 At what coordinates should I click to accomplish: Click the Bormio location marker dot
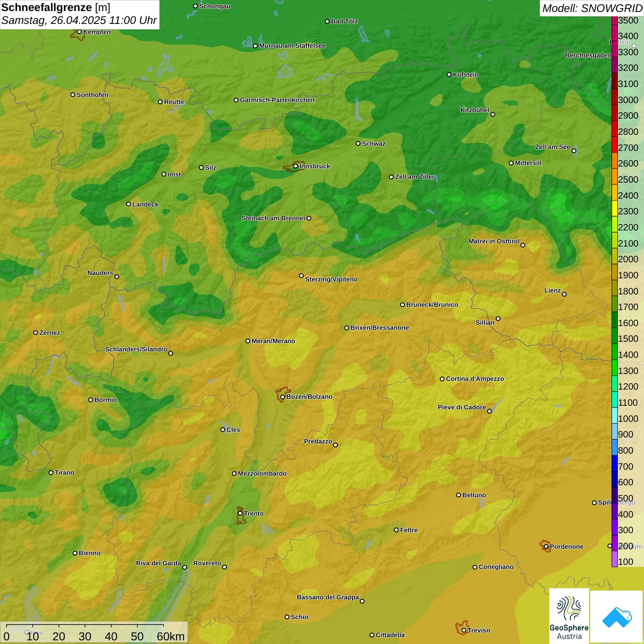pos(91,400)
